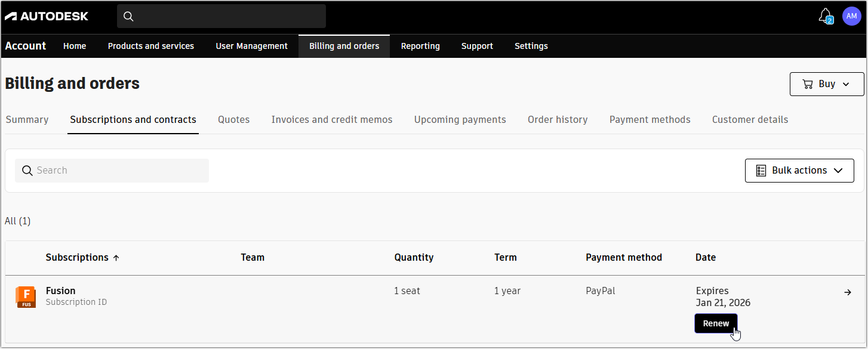The height and width of the screenshot is (349, 868).
Task: Go to Home in account menu
Action: point(75,46)
